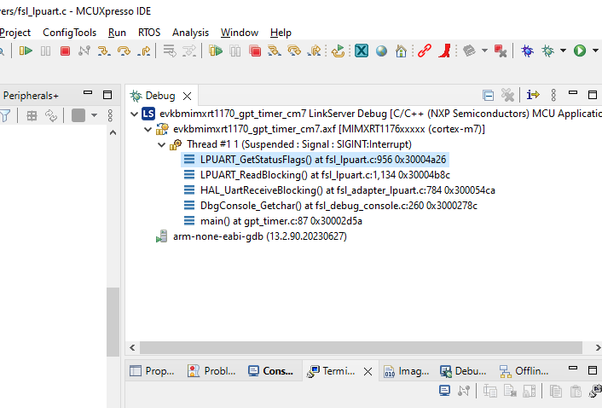Switch to the Problems tab
This screenshot has height=408, width=602.
[x=212, y=371]
